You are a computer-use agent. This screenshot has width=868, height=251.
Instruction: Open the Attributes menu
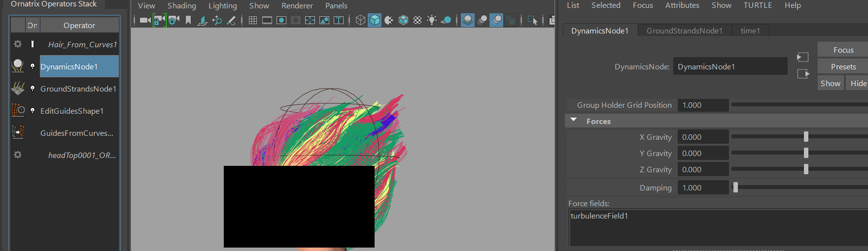682,5
